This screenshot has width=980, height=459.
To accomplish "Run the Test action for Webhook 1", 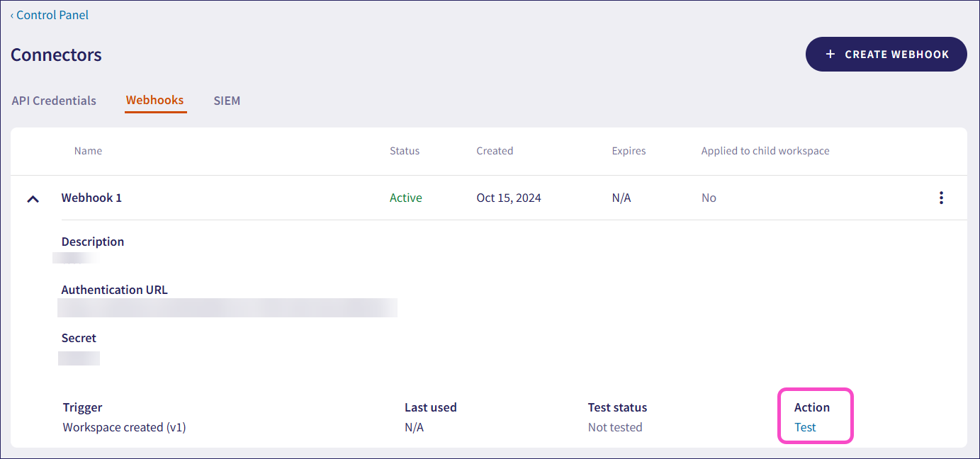I will (805, 427).
